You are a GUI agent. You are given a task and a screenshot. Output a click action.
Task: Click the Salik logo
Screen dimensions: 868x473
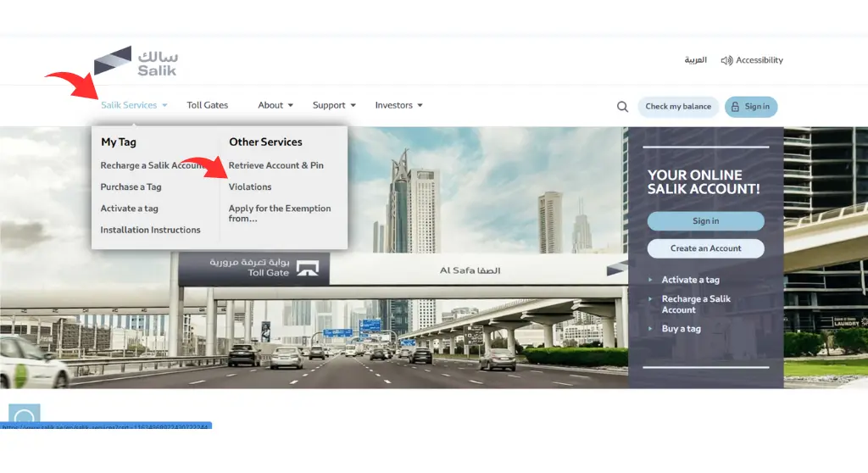pyautogui.click(x=136, y=61)
